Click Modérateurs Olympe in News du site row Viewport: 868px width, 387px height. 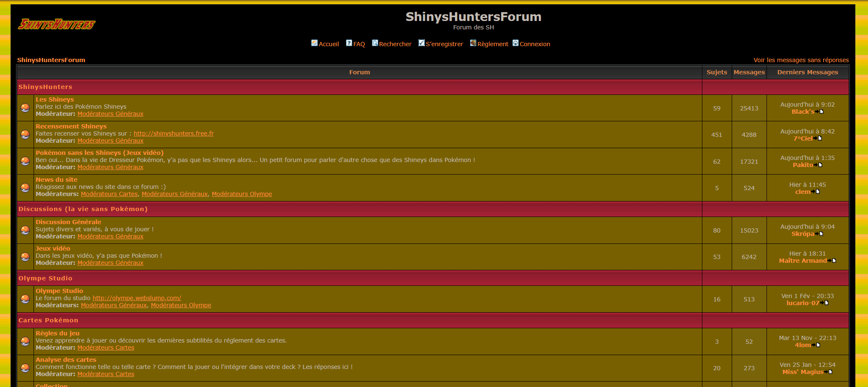point(242,194)
